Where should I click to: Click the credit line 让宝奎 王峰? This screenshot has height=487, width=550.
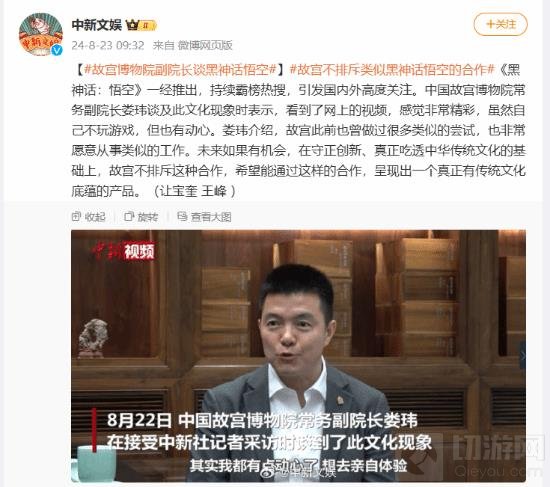click(198, 191)
